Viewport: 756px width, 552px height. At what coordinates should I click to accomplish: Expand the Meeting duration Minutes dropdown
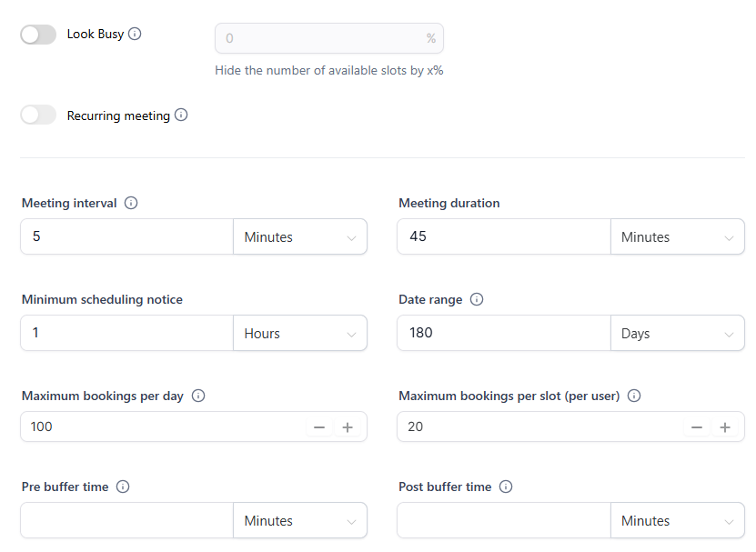click(x=678, y=236)
